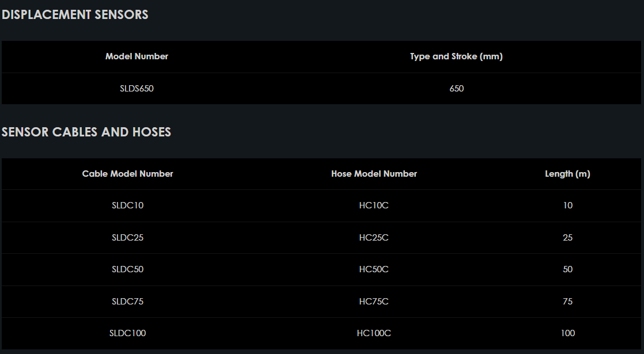The width and height of the screenshot is (644, 354).
Task: Select hose model HC75C
Action: pyautogui.click(x=374, y=301)
